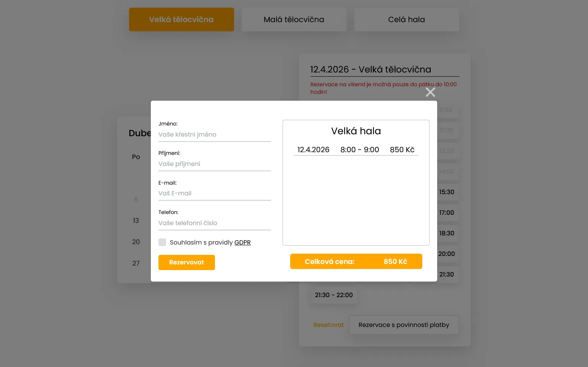Viewport: 588px width, 367px height.
Task: Tick the GDPR consent checkbox
Action: 162,242
